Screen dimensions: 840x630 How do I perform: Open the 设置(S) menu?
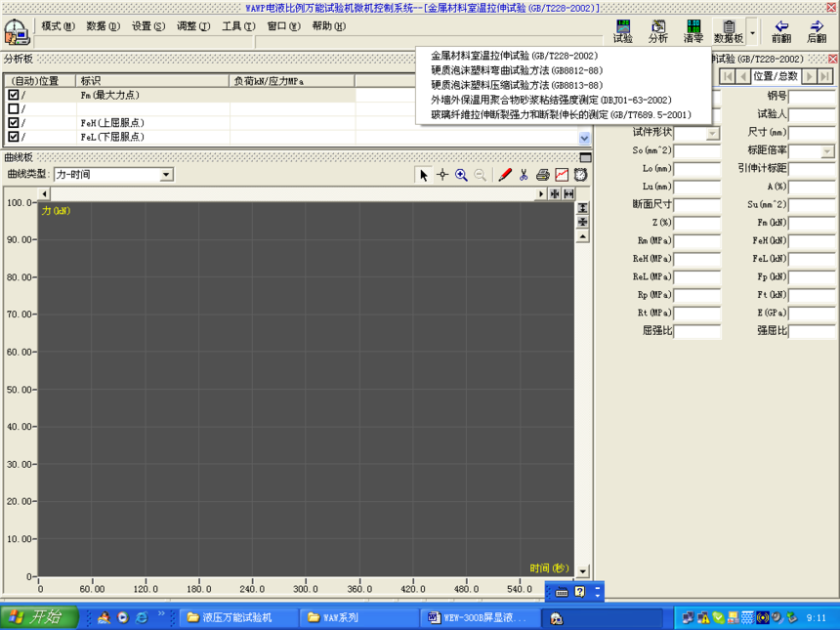pyautogui.click(x=148, y=26)
